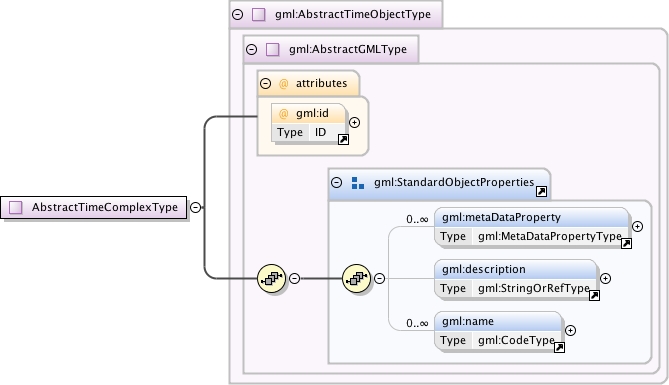Select the gml:description element
This screenshot has height=385, width=669.
(516, 279)
